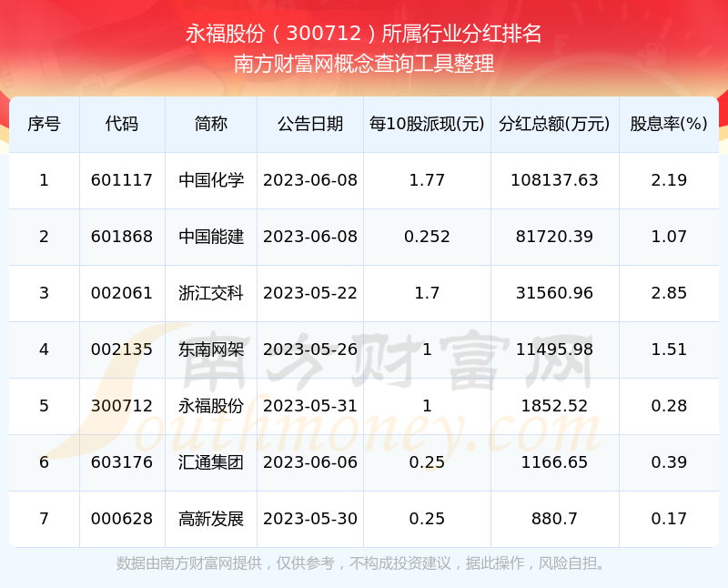Click rank number 1 in 中国化学 row

[44, 180]
